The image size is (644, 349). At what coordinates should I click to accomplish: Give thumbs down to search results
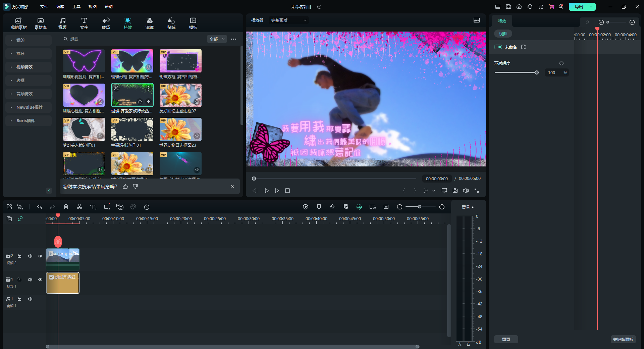click(136, 187)
